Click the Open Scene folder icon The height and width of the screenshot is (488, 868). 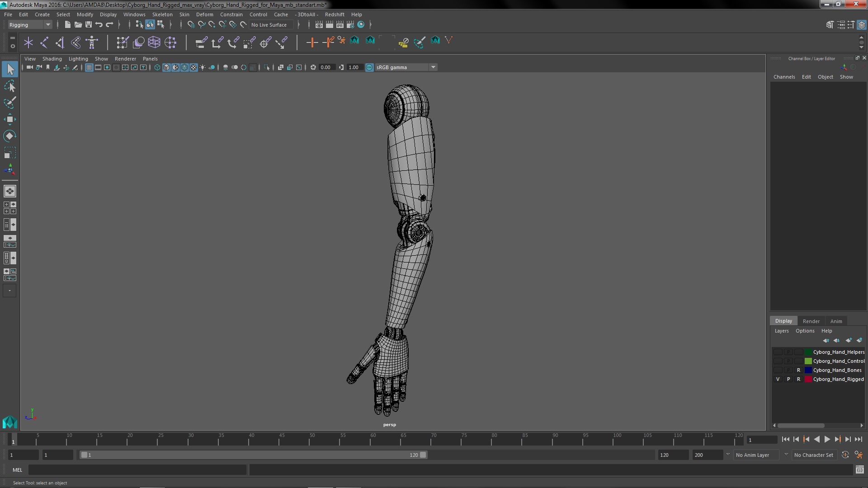(x=78, y=25)
